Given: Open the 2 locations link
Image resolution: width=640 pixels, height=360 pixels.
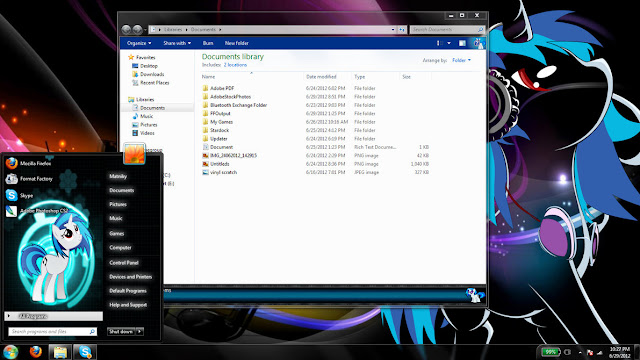Looking at the screenshot, I should pos(235,65).
